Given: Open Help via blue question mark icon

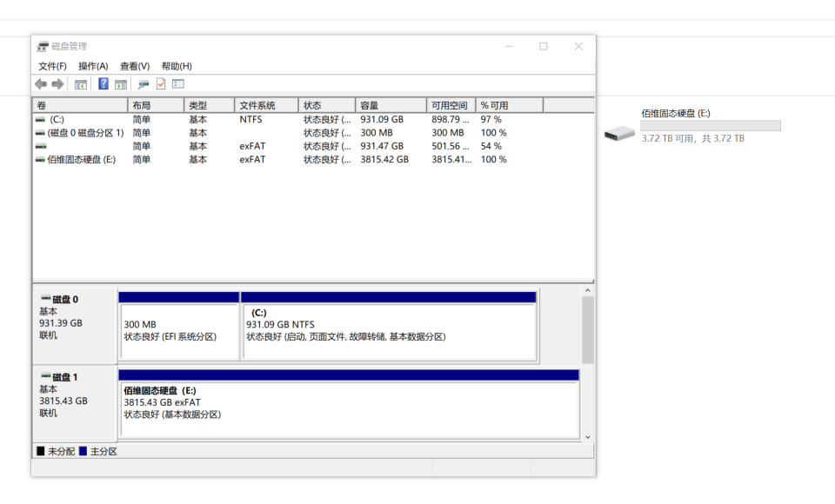Looking at the screenshot, I should (x=104, y=83).
